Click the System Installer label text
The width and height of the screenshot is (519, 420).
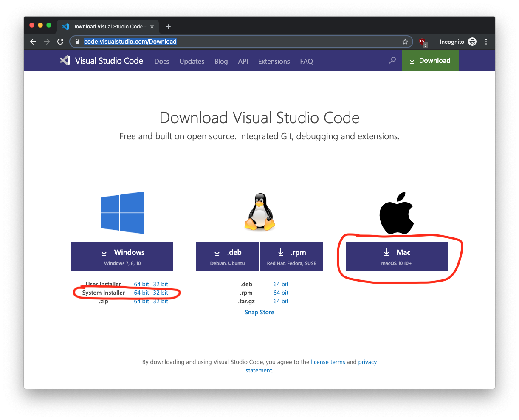(x=104, y=293)
